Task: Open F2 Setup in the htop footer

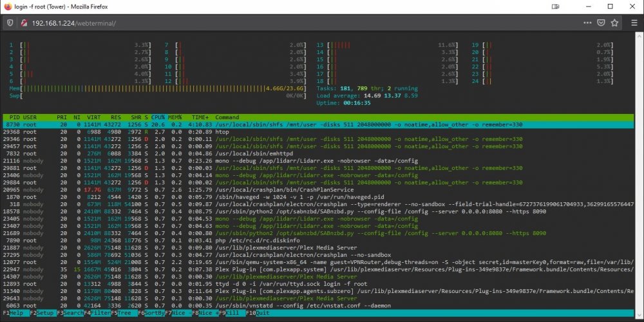Action: coord(43,313)
